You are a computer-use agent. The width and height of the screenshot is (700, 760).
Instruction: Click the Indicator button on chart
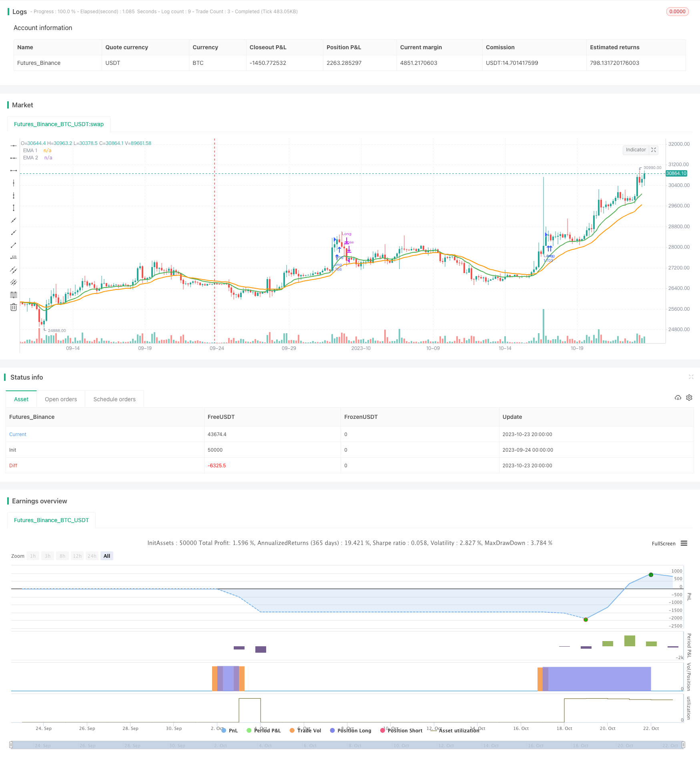[x=636, y=150]
